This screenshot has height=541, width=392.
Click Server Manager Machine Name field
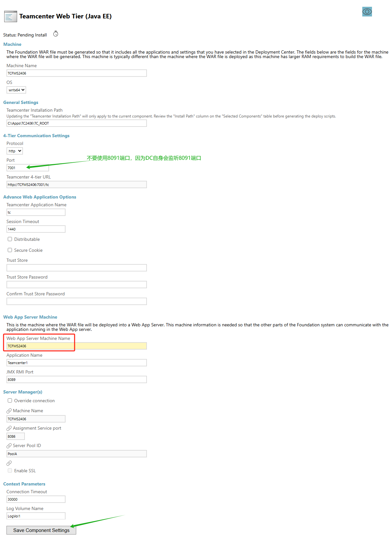pyautogui.click(x=36, y=419)
